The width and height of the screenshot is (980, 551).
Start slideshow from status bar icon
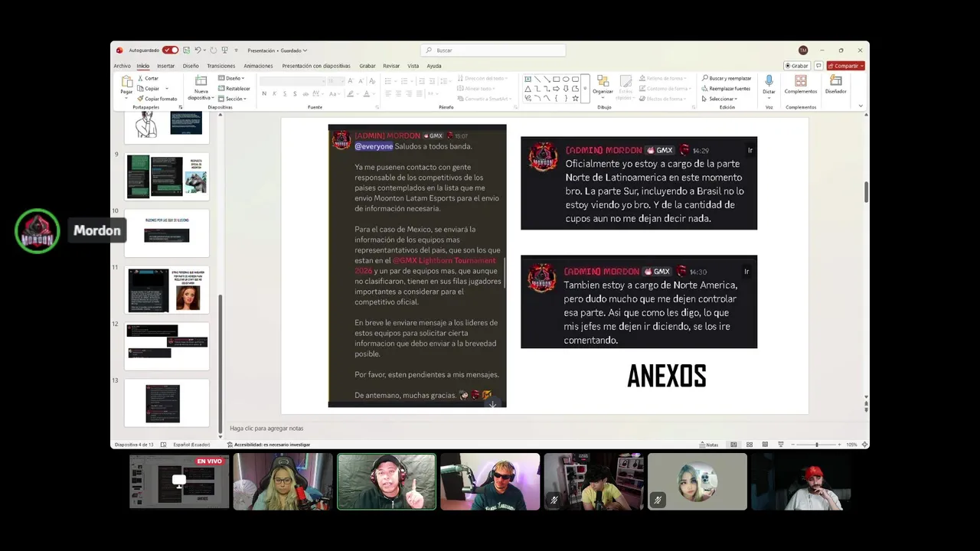click(x=780, y=445)
